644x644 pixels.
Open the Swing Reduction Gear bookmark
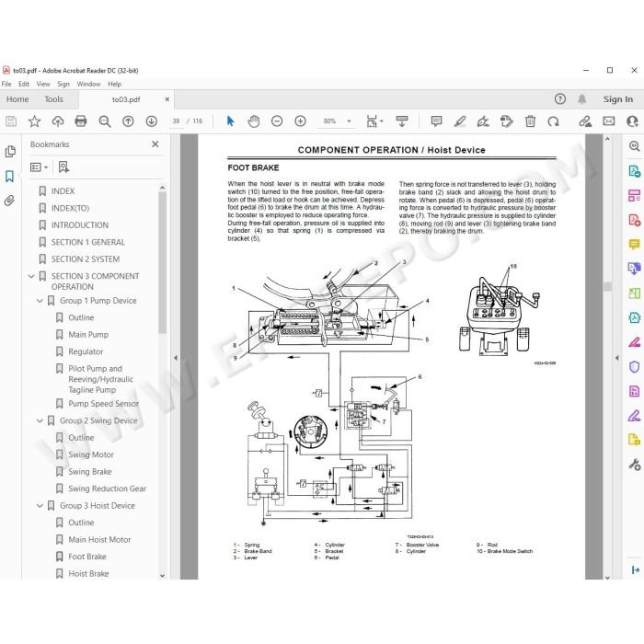coord(108,489)
